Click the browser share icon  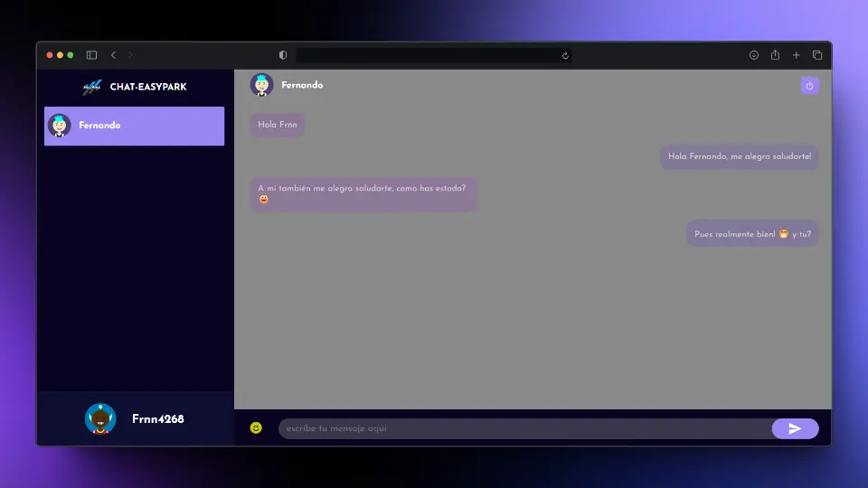pos(775,54)
